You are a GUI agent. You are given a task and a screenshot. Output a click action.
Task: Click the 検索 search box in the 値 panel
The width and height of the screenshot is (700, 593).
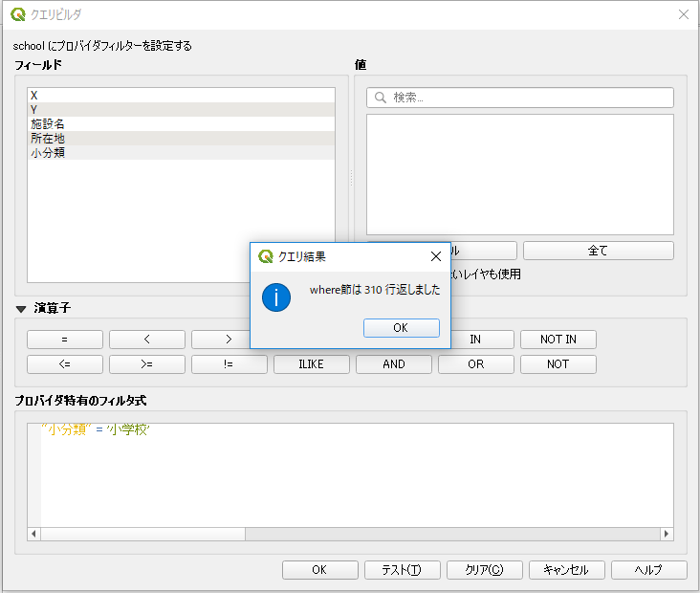pyautogui.click(x=520, y=98)
